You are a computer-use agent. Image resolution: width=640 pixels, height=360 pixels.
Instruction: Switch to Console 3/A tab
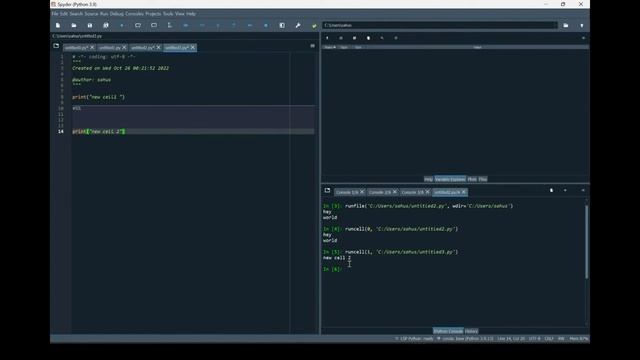[x=412, y=192]
